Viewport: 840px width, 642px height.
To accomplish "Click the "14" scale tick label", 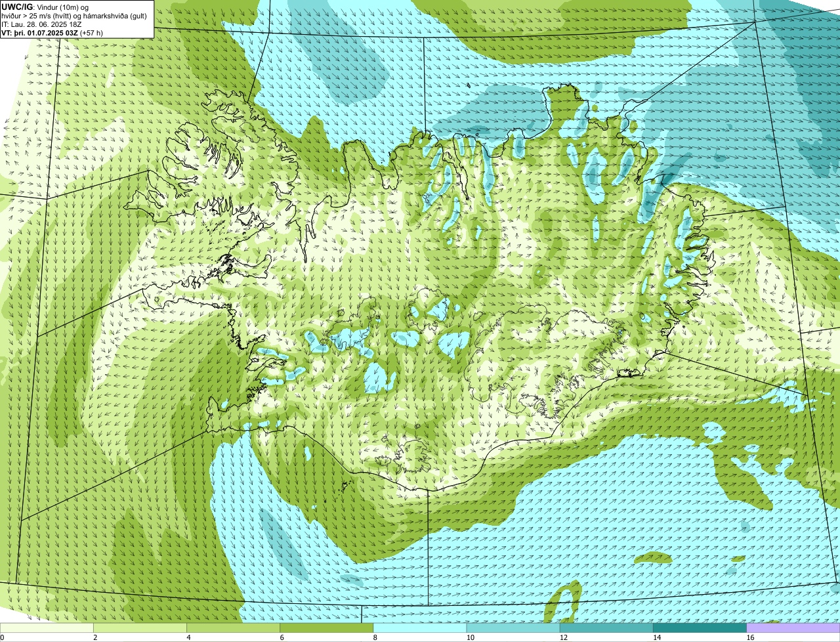I will (x=656, y=637).
